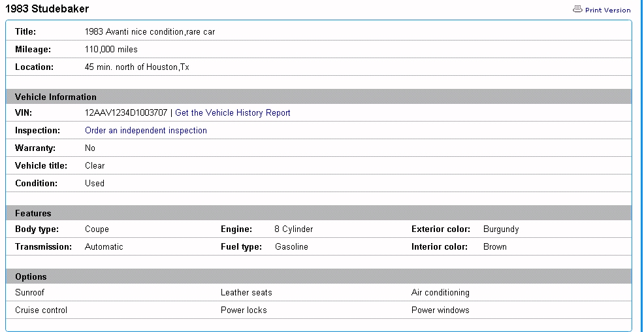Image resolution: width=644 pixels, height=332 pixels.
Task: Click the Houston location text
Action: 137,67
